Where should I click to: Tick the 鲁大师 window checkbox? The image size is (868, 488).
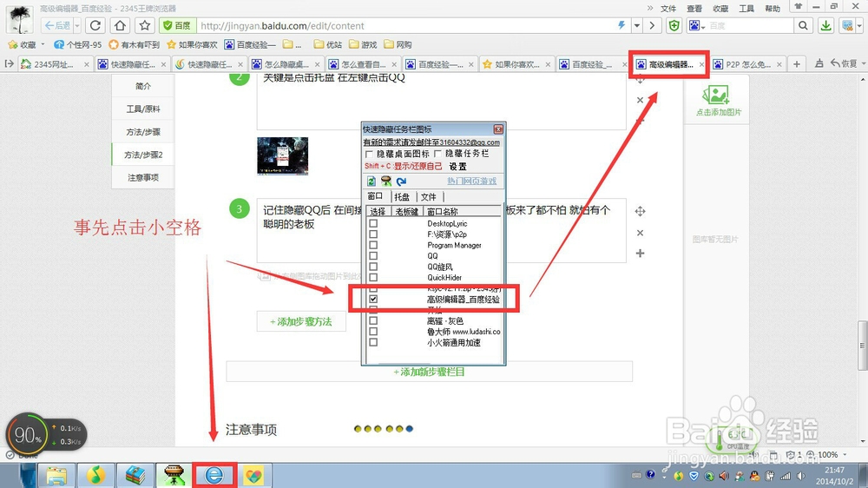click(x=373, y=331)
